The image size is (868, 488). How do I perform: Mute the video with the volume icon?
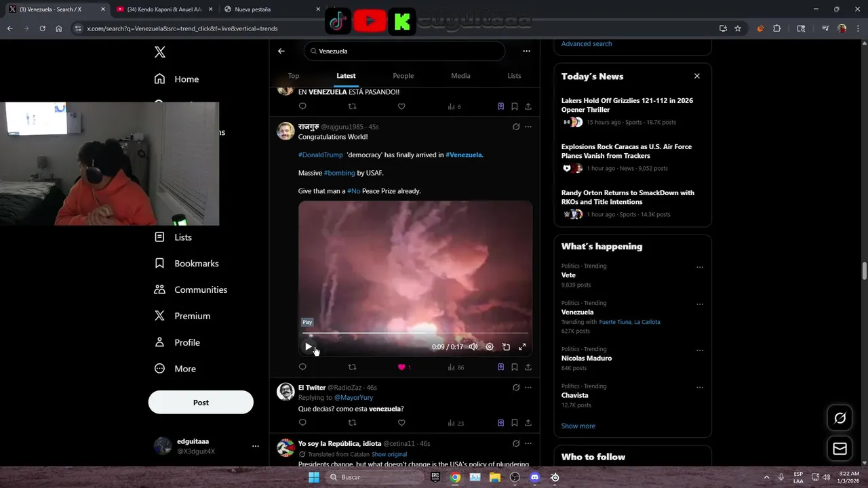pos(473,346)
